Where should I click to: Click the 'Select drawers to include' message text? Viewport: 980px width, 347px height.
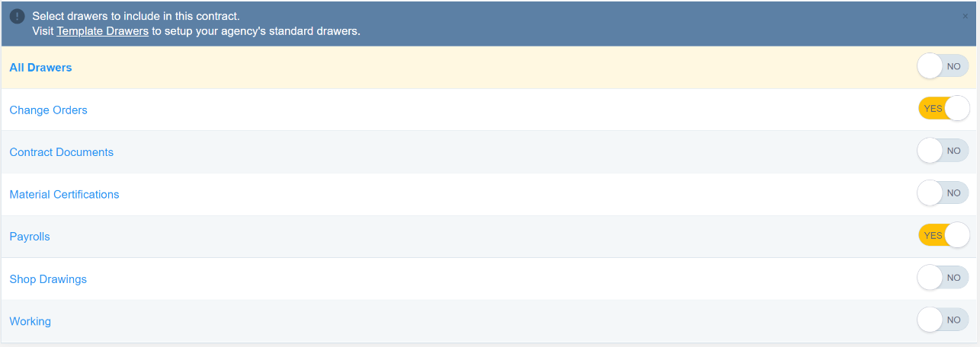[136, 16]
